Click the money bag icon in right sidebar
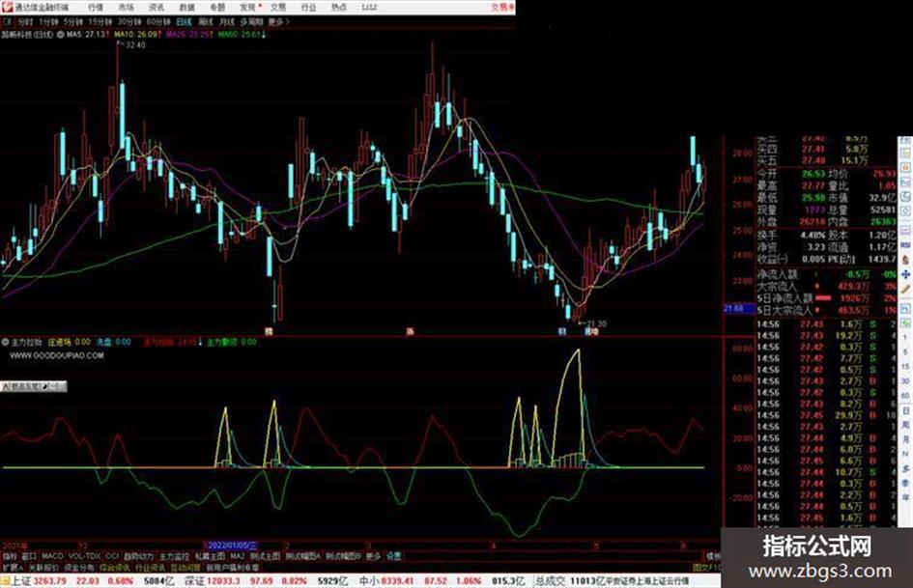 905,259
